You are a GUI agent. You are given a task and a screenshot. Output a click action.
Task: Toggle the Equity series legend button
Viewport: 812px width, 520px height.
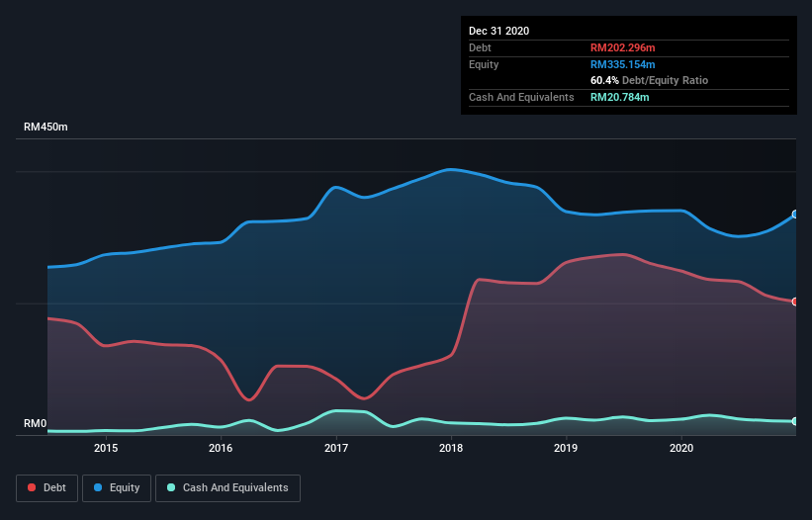click(x=117, y=488)
